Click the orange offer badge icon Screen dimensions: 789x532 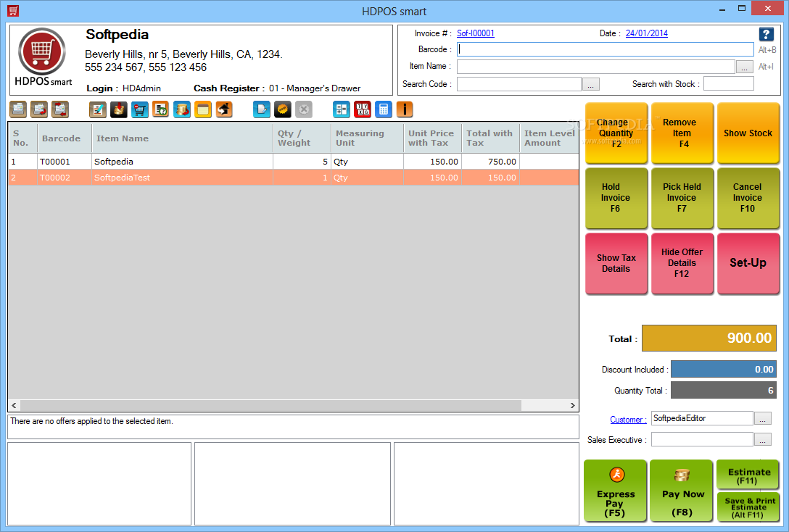tap(283, 109)
